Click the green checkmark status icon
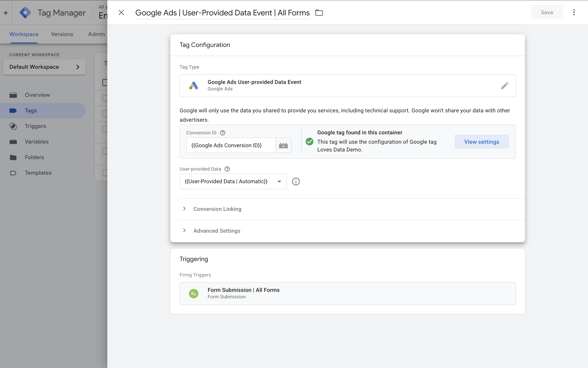This screenshot has width=588, height=368. (x=309, y=141)
